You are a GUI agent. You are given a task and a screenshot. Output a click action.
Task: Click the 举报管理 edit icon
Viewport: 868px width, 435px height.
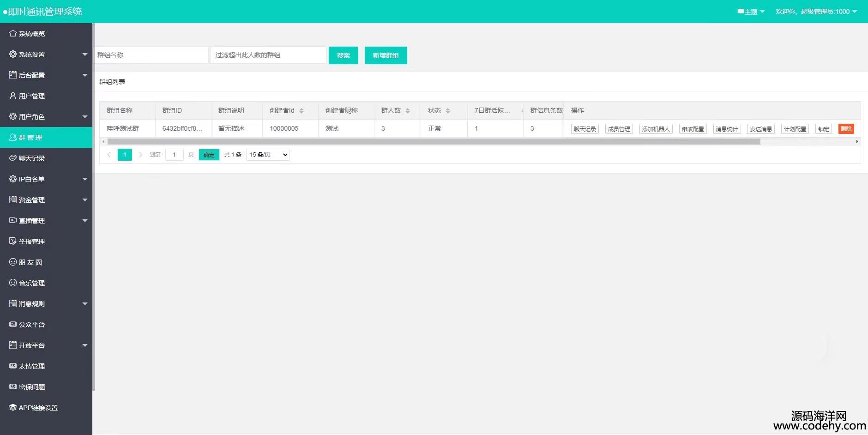coord(13,241)
